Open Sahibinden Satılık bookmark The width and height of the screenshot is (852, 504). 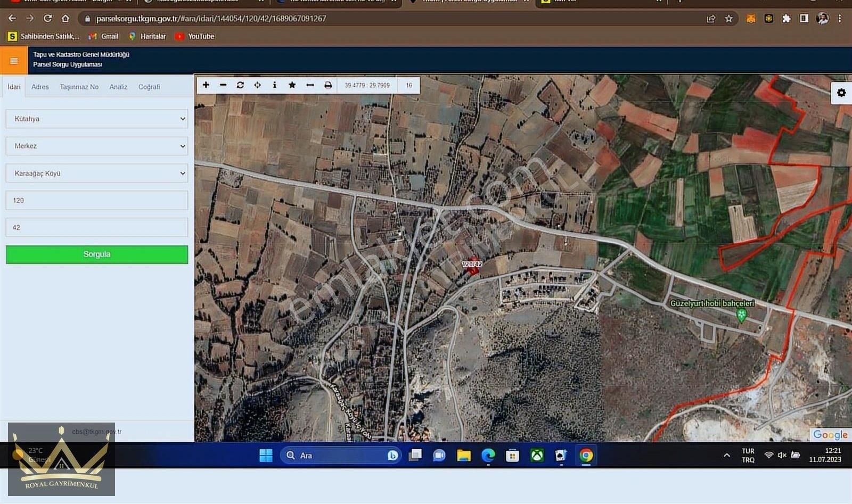[x=43, y=36]
